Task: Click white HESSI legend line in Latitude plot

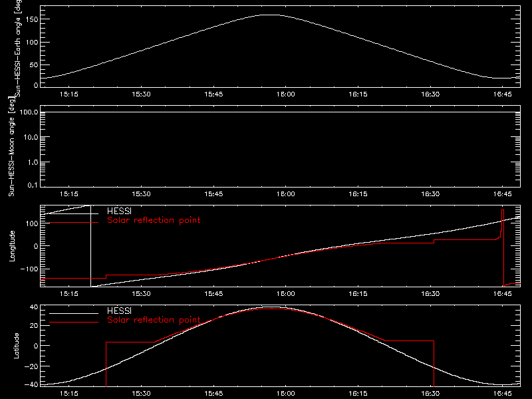Action: [74, 313]
